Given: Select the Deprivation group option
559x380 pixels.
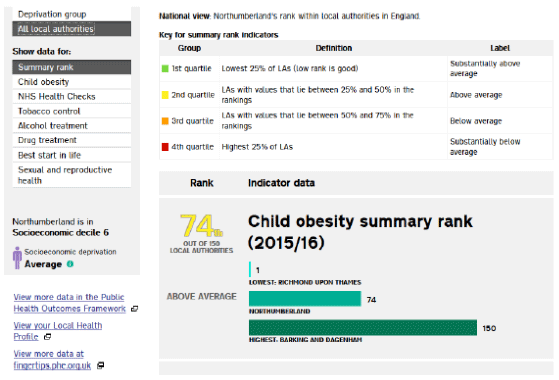Looking at the screenshot, I should click(x=72, y=14).
